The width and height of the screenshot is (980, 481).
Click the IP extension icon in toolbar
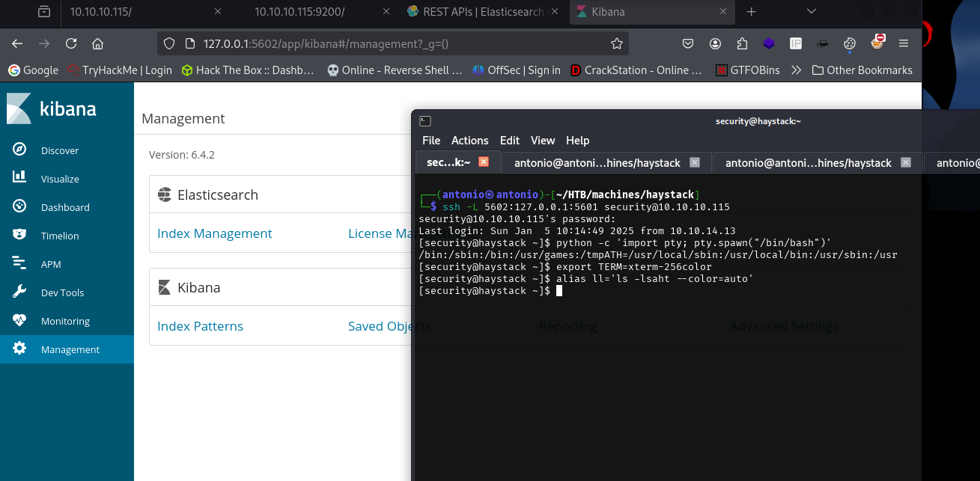(796, 43)
